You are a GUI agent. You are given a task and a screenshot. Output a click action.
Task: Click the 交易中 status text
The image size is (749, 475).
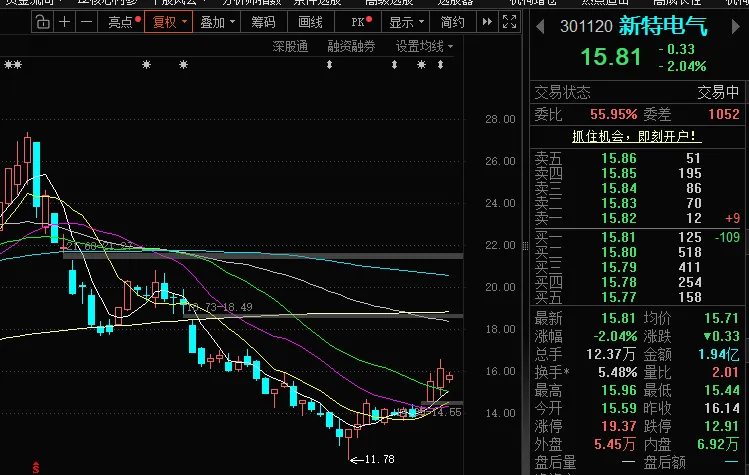[x=718, y=92]
